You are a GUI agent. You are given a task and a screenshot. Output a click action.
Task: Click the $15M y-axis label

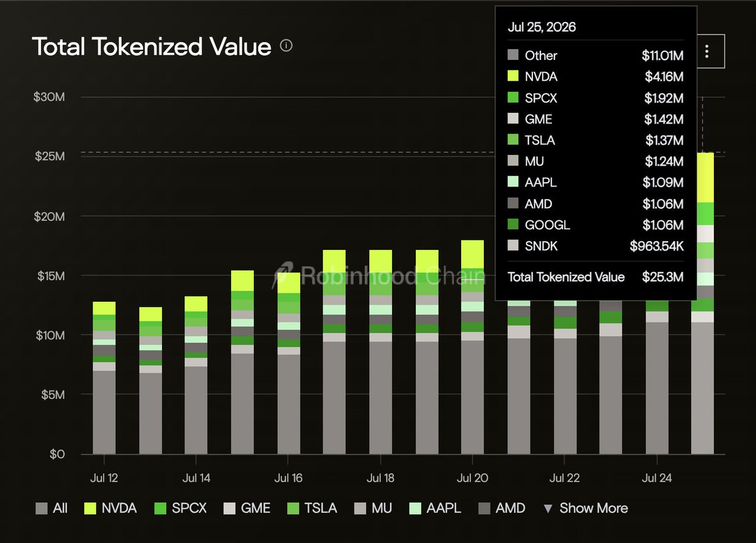(x=50, y=275)
